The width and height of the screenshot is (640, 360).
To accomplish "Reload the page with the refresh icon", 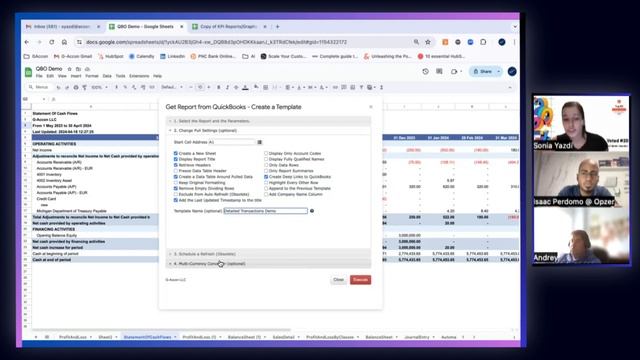I will coord(52,42).
